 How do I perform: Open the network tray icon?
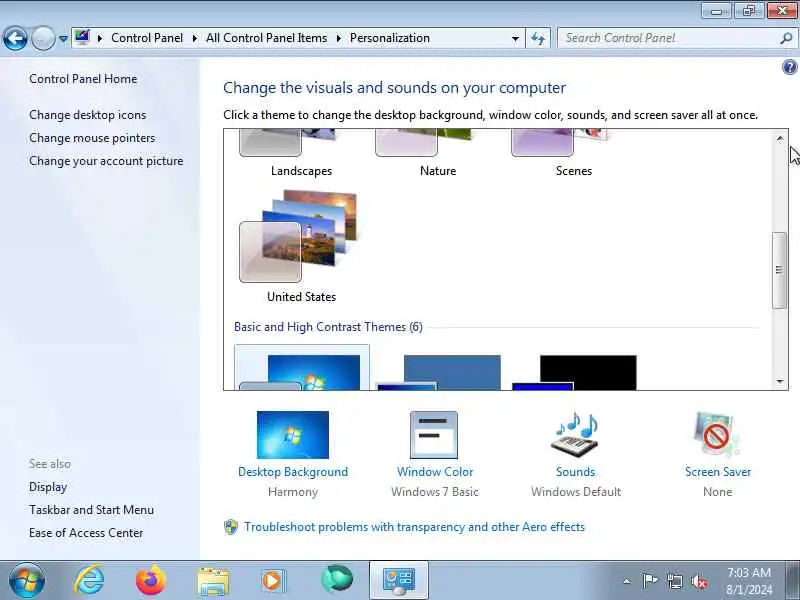pyautogui.click(x=675, y=581)
